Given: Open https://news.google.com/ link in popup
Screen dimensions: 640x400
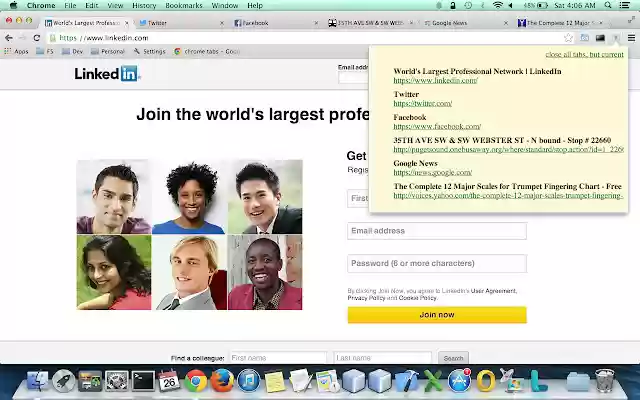Looking at the screenshot, I should pos(432,172).
